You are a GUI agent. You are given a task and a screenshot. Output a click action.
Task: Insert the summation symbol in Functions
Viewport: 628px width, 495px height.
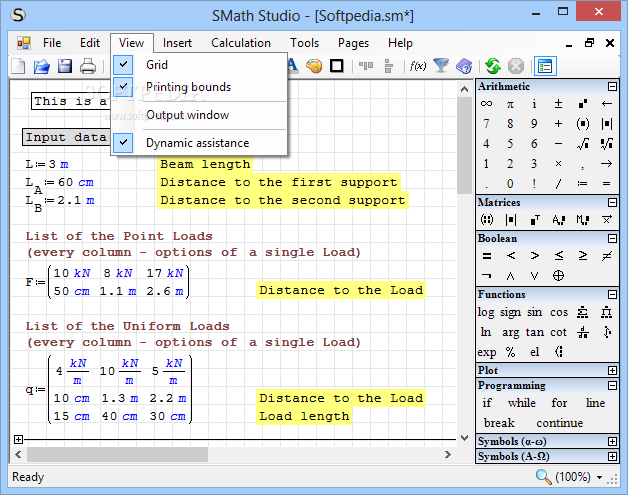pos(583,312)
